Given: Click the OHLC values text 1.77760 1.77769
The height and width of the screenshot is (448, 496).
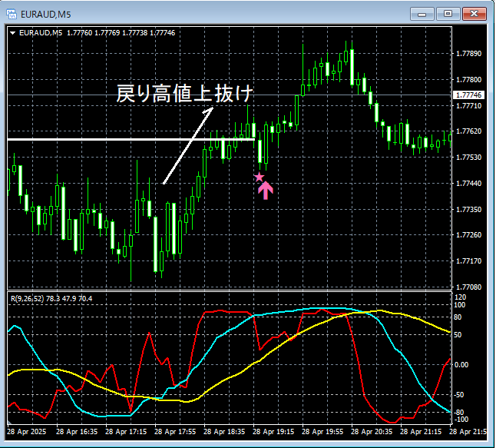Looking at the screenshot, I should click(94, 33).
